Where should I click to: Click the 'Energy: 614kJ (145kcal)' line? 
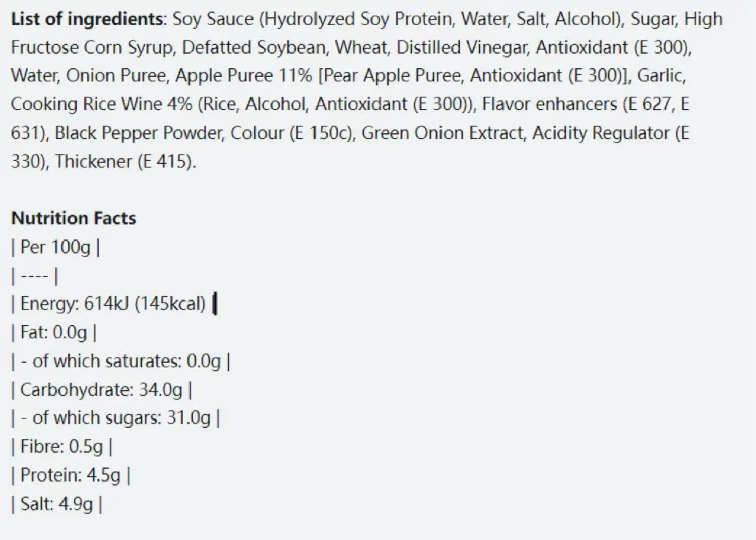(x=112, y=304)
